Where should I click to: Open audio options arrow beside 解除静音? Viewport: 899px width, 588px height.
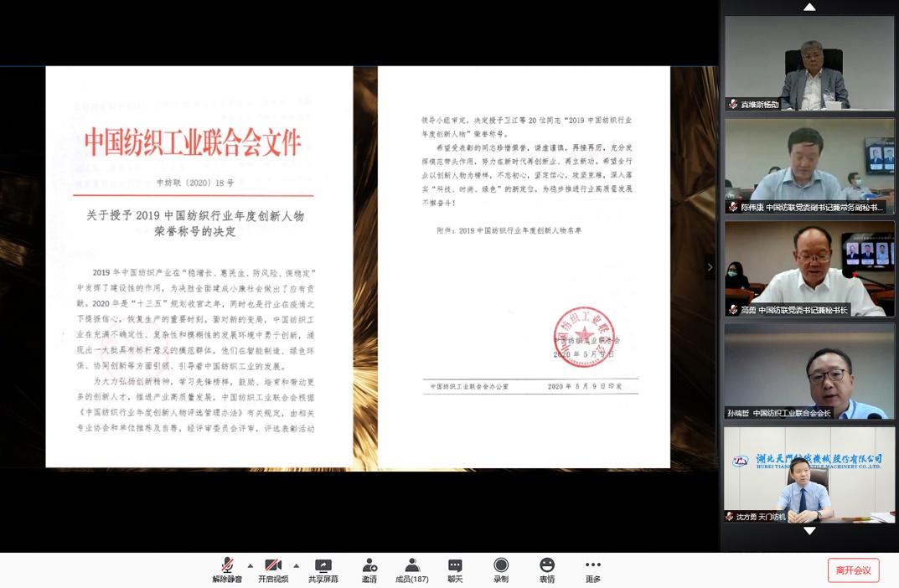click(x=251, y=565)
